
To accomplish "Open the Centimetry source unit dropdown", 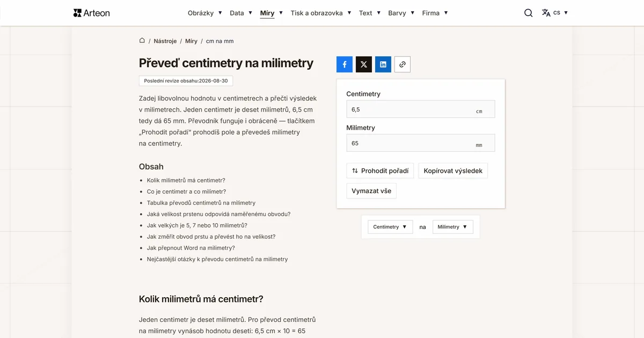I will point(391,227).
